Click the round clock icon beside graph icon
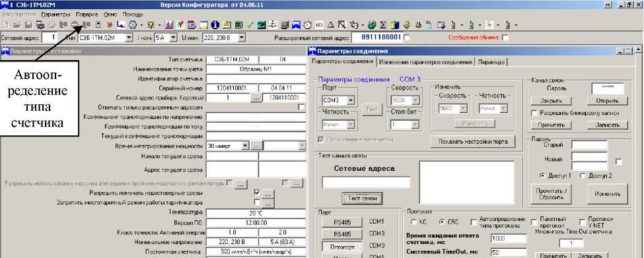Viewport: 644px width, 258px height. (x=133, y=24)
